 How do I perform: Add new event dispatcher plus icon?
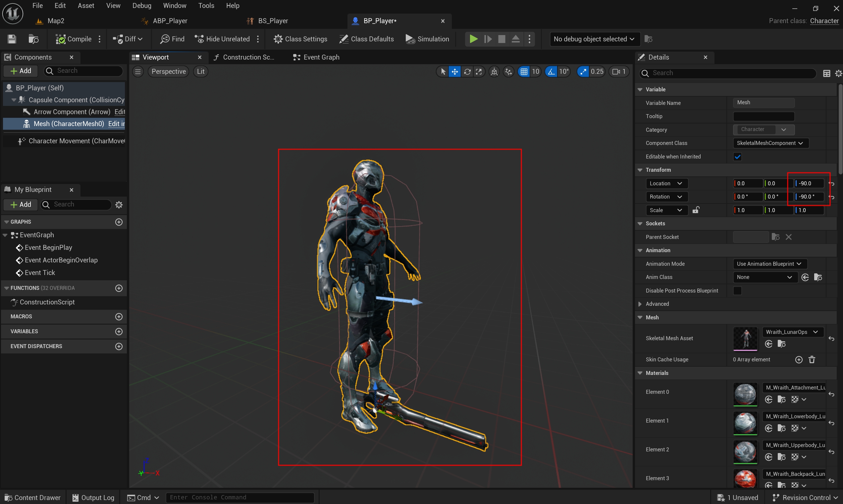click(119, 346)
